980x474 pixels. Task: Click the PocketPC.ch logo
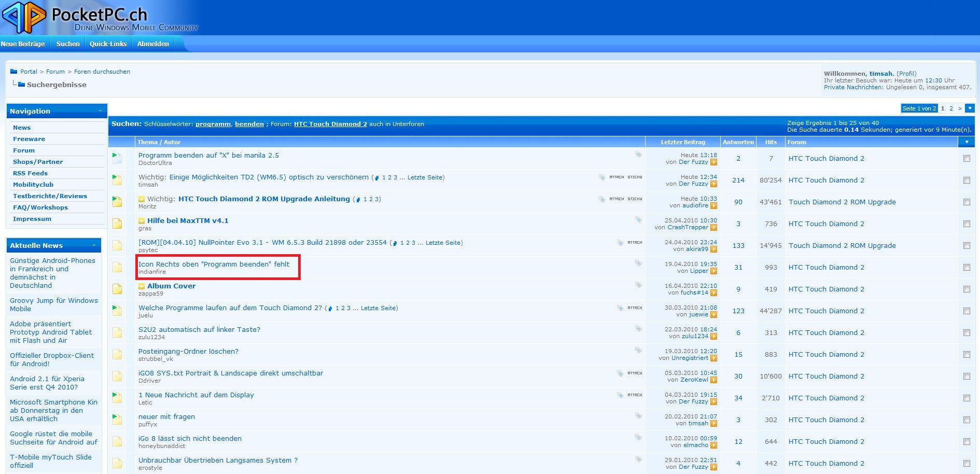100,17
